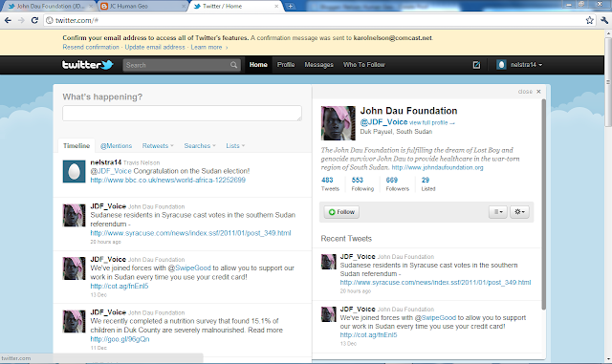612x364 pixels.
Task: Click 669 Followers count
Action: (x=398, y=183)
